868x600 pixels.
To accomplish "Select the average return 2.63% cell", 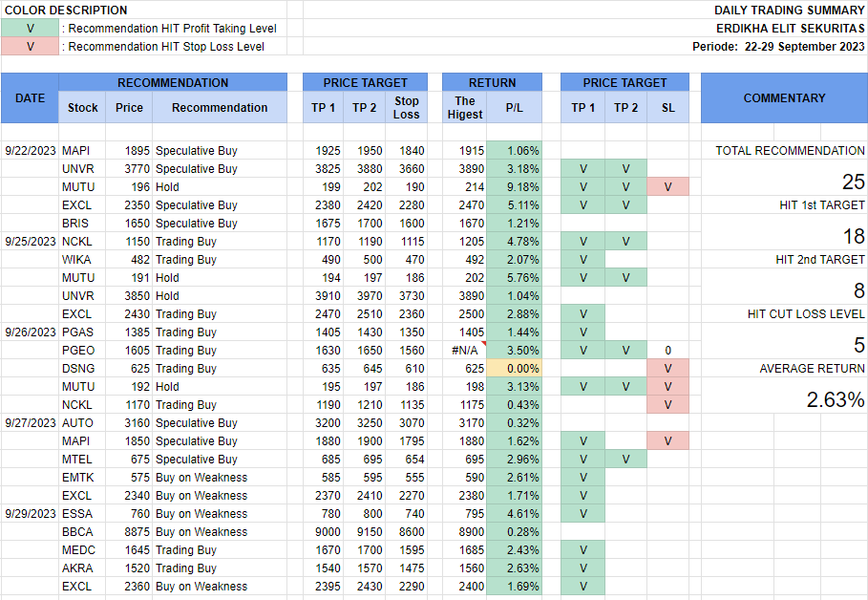I will [836, 400].
